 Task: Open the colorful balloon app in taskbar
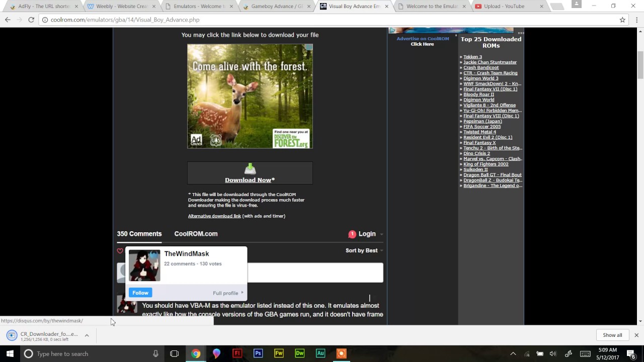coord(216,353)
